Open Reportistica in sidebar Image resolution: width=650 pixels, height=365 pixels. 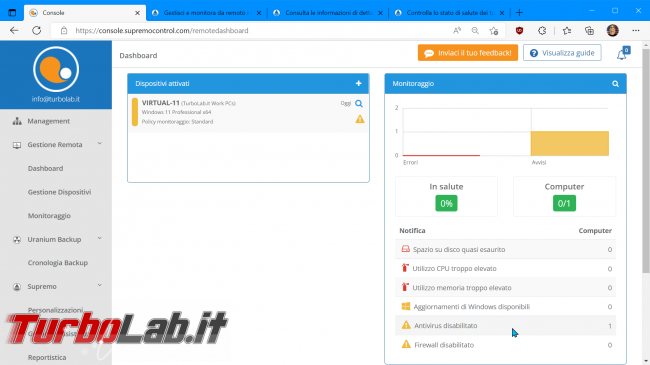pos(47,357)
